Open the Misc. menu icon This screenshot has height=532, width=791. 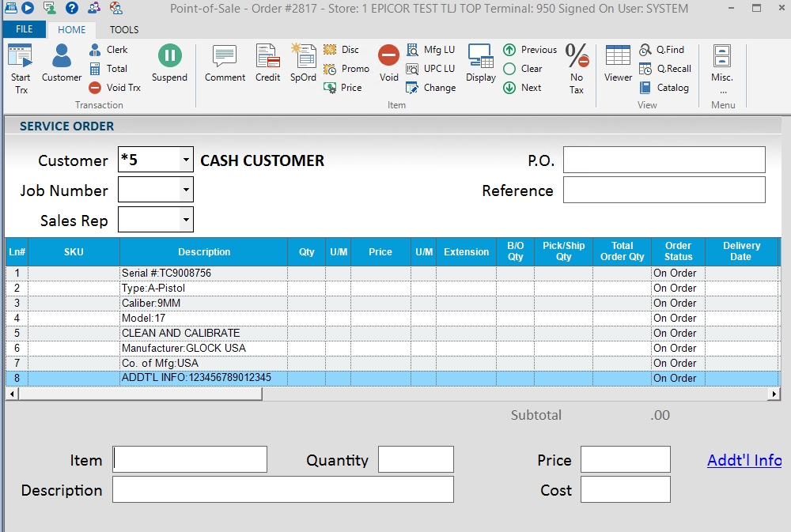tap(721, 67)
